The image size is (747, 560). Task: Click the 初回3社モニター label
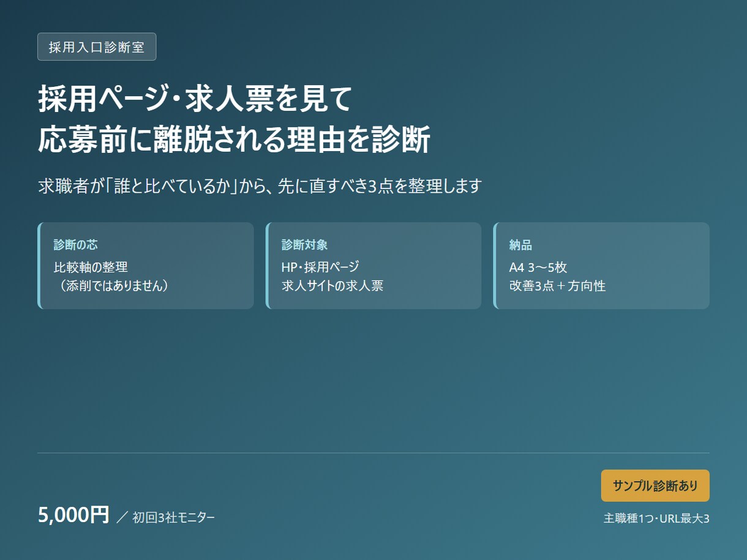coord(174,518)
